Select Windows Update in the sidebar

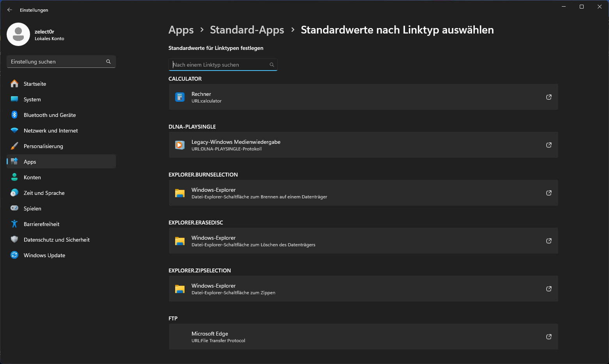pos(44,255)
